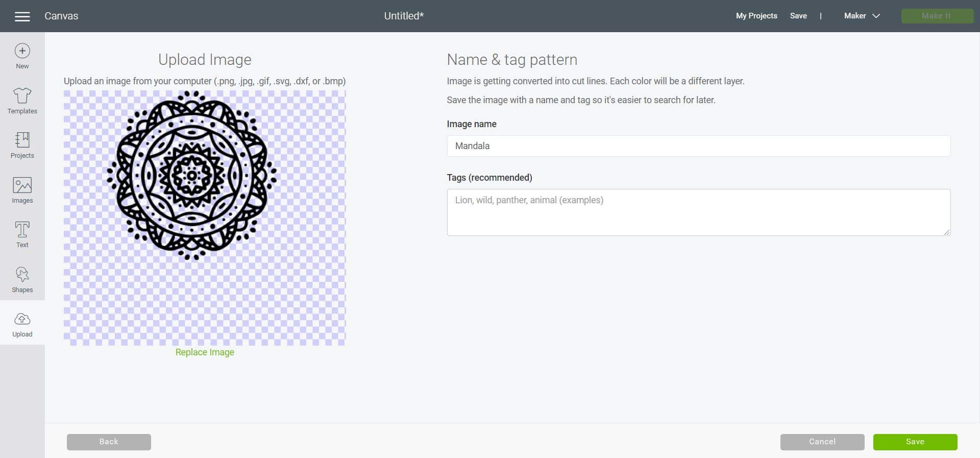This screenshot has width=980, height=458.
Task: Click the mandala image preview
Action: point(192,176)
